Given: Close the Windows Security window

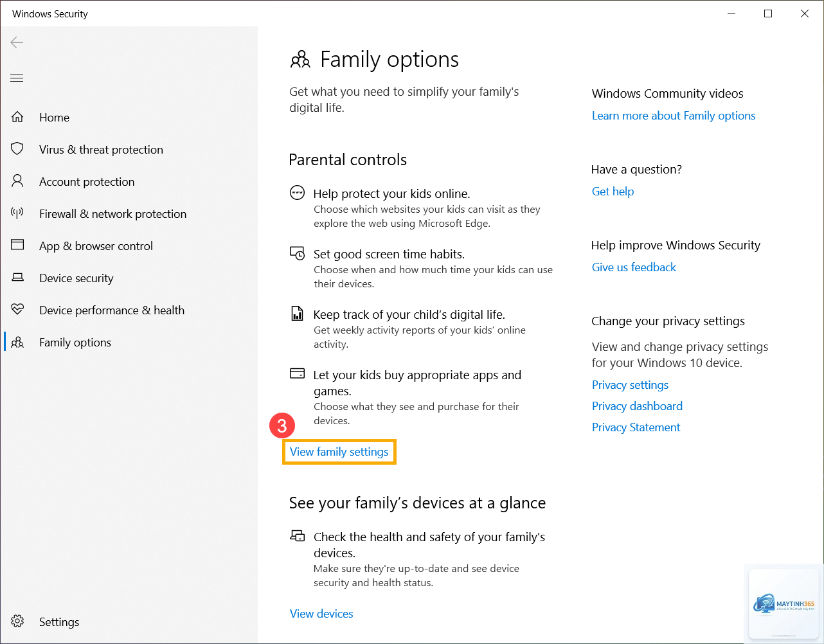Looking at the screenshot, I should point(804,13).
